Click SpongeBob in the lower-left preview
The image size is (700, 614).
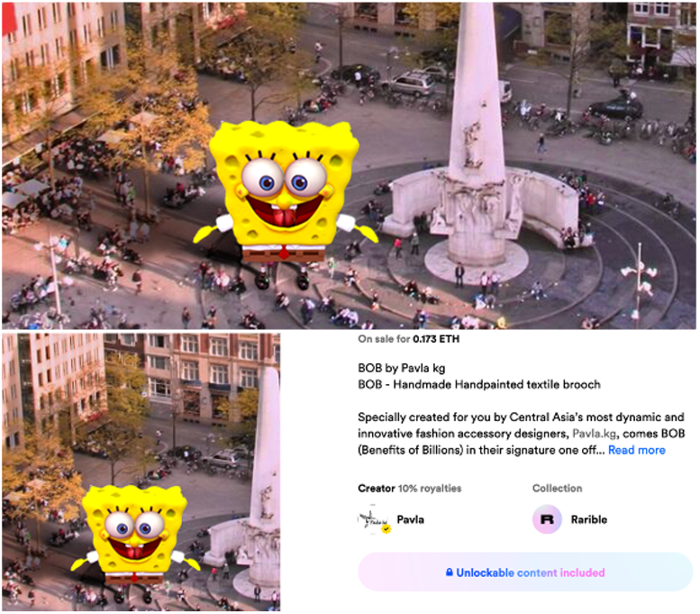point(135,536)
